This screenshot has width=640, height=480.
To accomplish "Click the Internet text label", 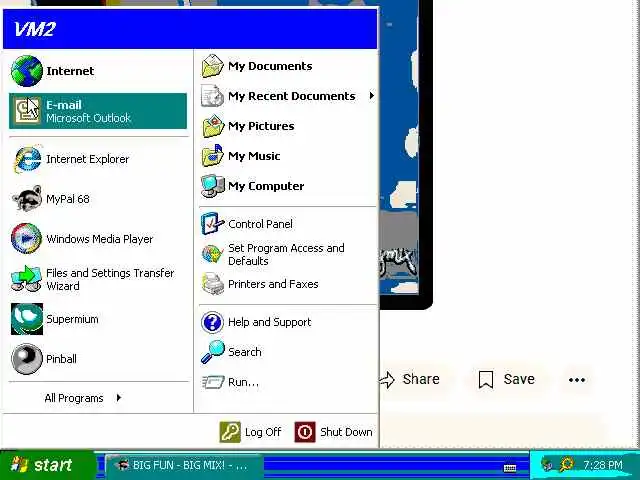I will (70, 71).
